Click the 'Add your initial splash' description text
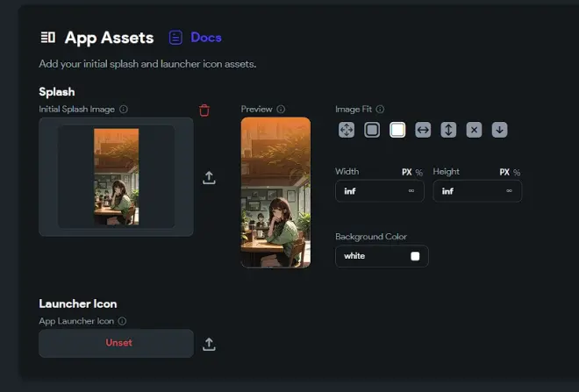The height and width of the screenshot is (392, 579). pyautogui.click(x=147, y=64)
